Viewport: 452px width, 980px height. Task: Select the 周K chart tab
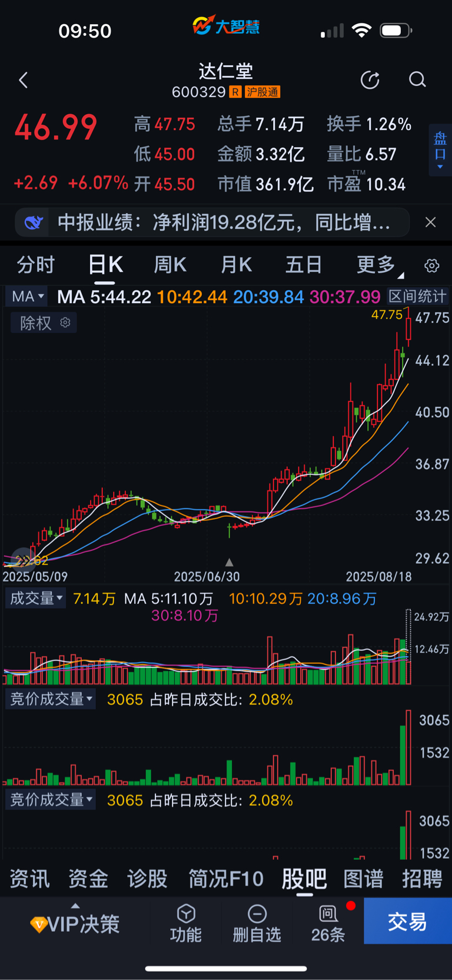pos(170,265)
